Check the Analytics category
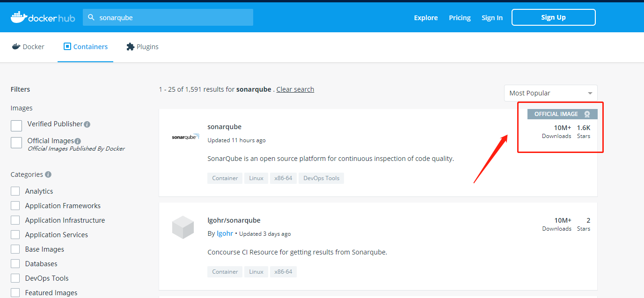Viewport: 644px width, 298px height. point(15,191)
